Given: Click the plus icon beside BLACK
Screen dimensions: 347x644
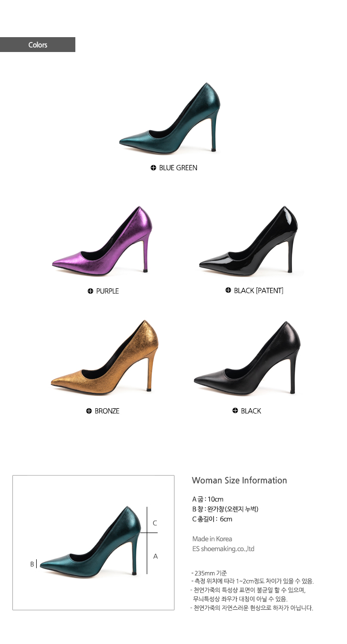Looking at the screenshot, I should click(x=235, y=411).
